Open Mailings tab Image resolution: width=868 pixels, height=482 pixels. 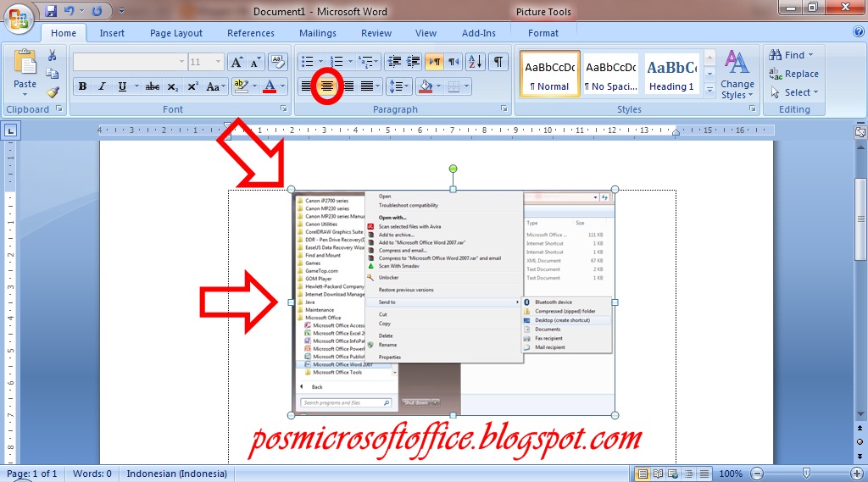(318, 33)
